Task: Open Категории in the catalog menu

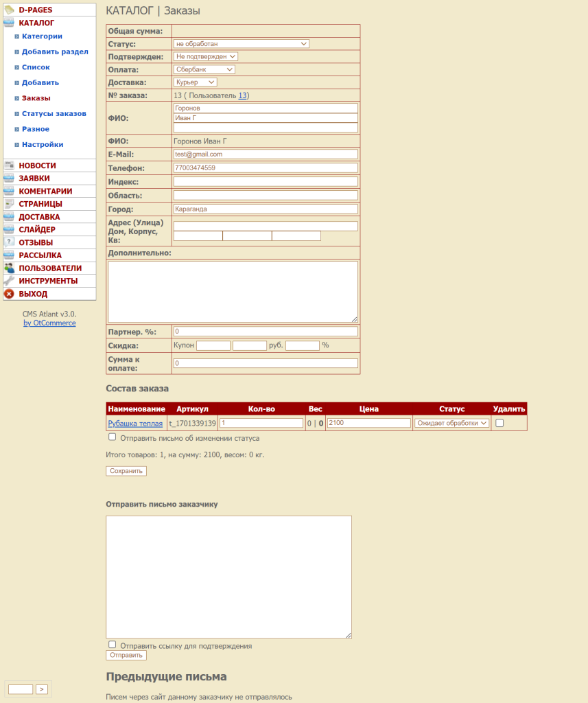Action: 42,36
